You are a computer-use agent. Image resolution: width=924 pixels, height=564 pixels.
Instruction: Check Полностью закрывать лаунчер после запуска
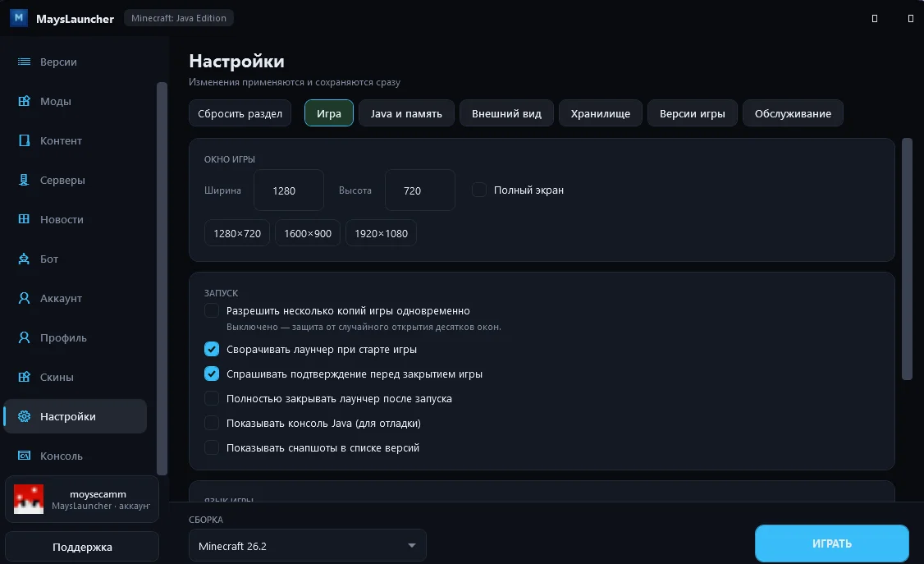212,399
